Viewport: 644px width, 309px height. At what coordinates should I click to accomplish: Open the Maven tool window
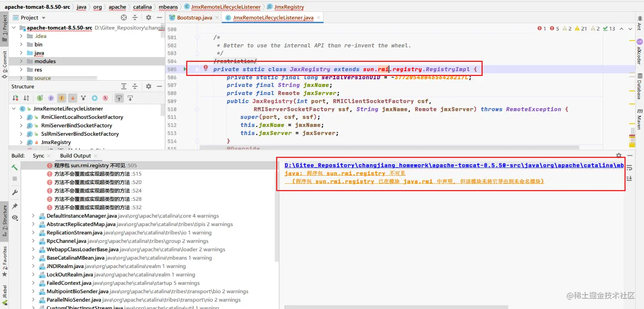tap(639, 119)
